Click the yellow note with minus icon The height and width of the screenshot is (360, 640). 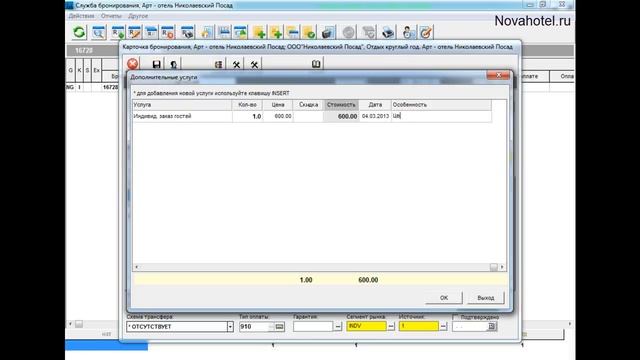coord(293,33)
